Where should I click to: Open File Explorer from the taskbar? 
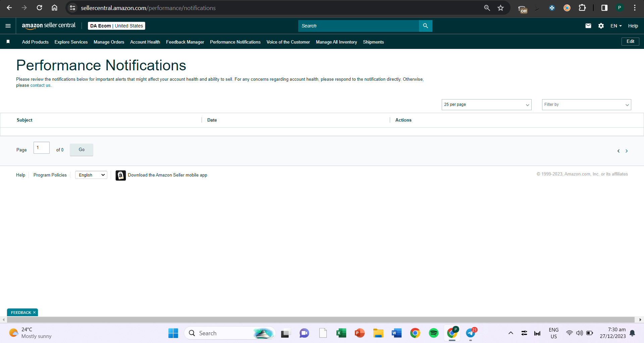(378, 333)
